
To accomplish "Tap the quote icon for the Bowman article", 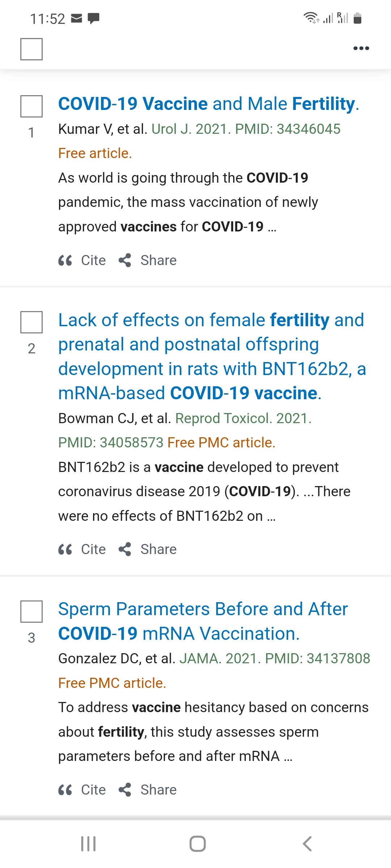I will coord(65,549).
